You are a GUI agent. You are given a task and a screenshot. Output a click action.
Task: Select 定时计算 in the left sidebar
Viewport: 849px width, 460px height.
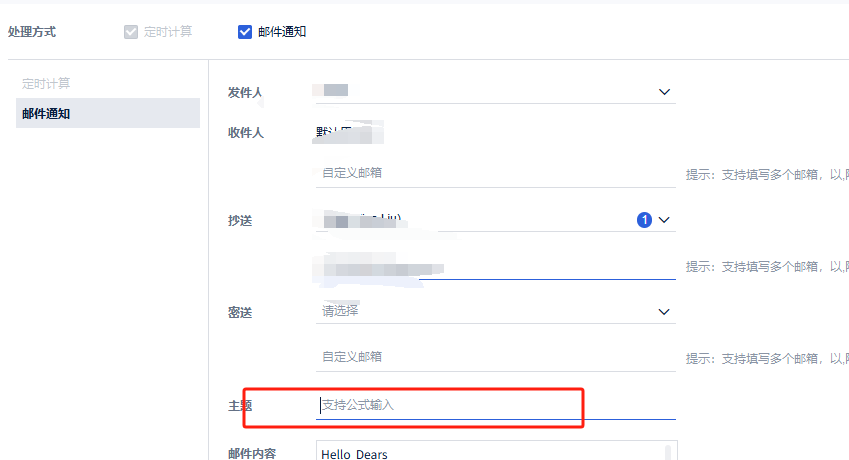coord(46,83)
